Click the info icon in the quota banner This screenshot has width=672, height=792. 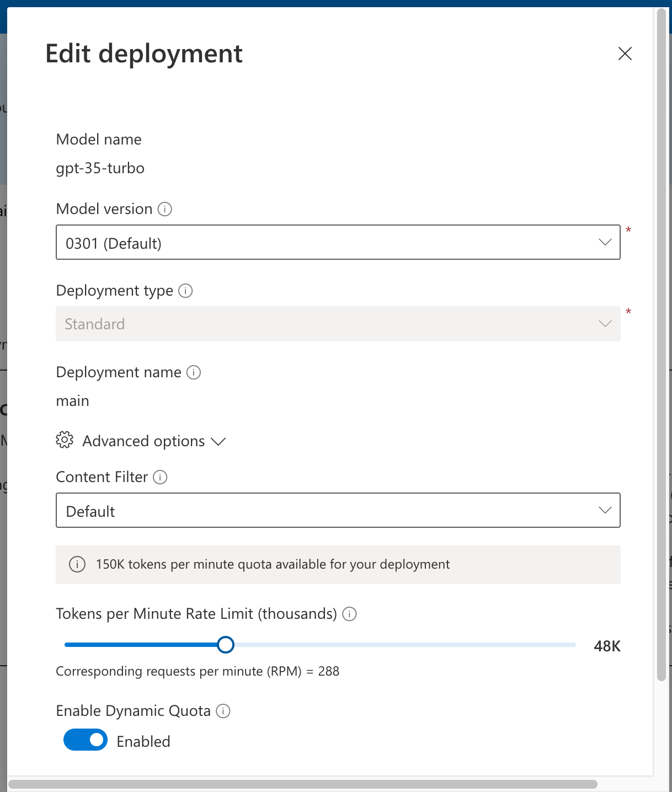(x=77, y=564)
